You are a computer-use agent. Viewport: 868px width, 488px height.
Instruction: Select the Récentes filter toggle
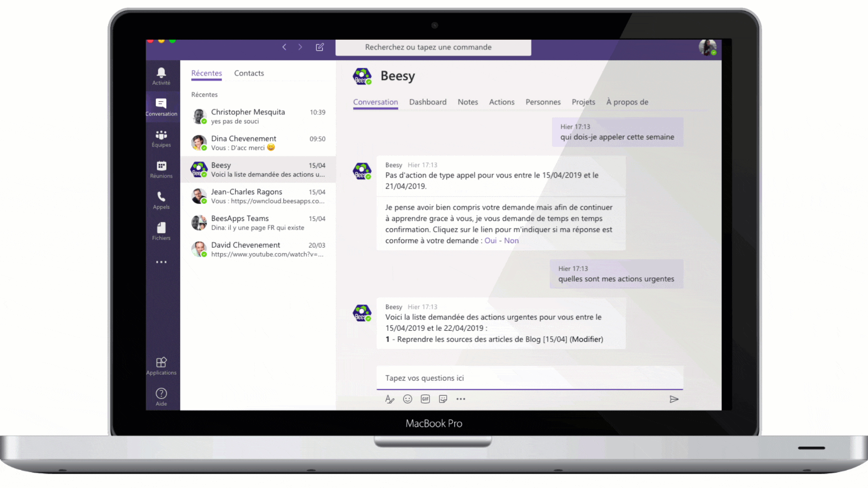coord(207,73)
